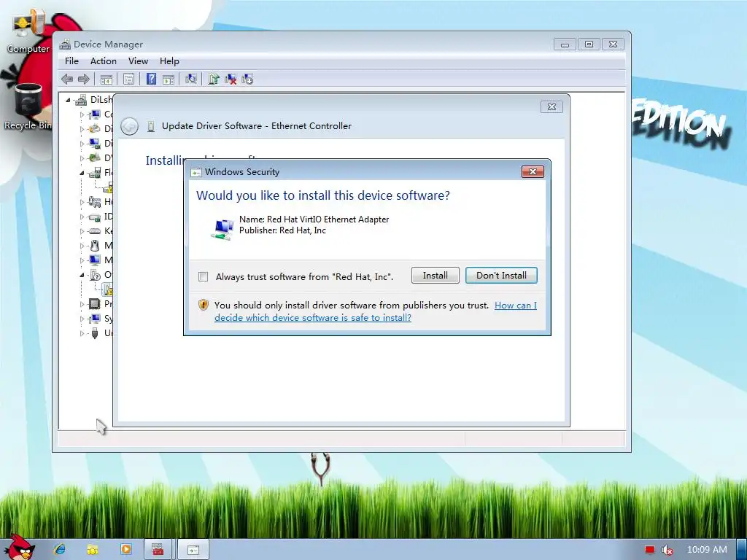
Task: Click the Don't Install button
Action: (501, 275)
